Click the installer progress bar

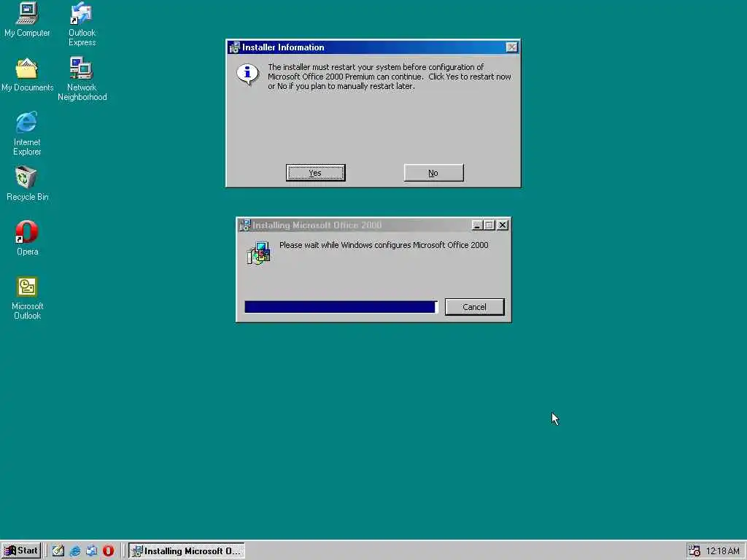(341, 307)
